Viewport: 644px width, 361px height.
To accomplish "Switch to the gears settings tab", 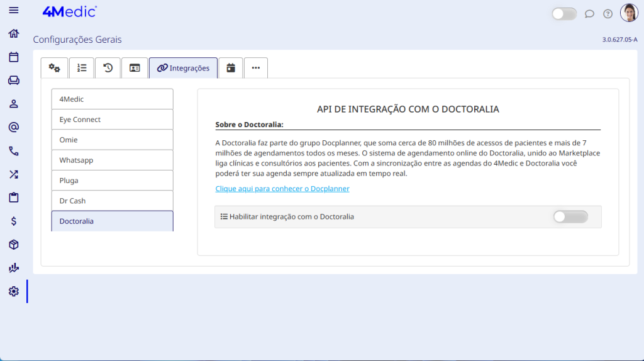I will click(54, 68).
